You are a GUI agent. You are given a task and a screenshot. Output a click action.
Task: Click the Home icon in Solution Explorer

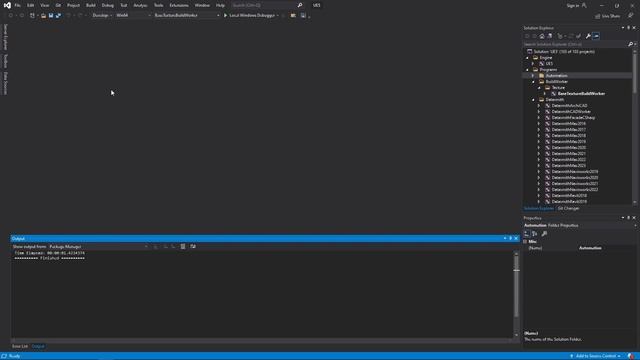[542, 36]
